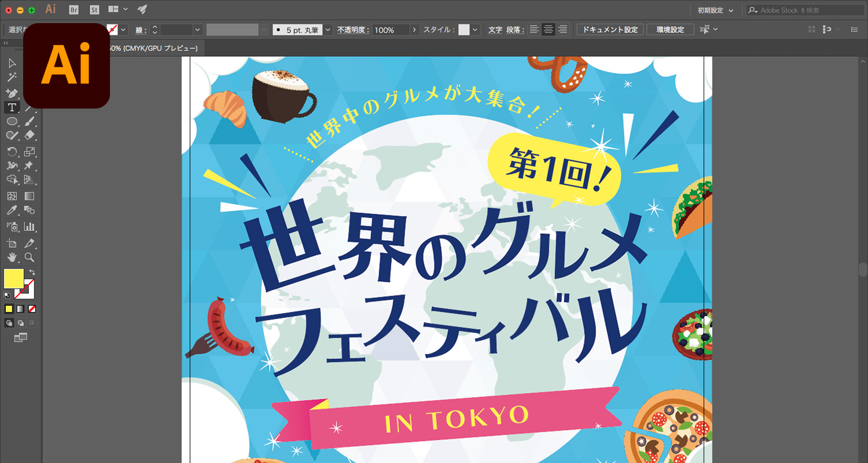
Task: Open the stroke weight dropdown
Action: tap(198, 30)
